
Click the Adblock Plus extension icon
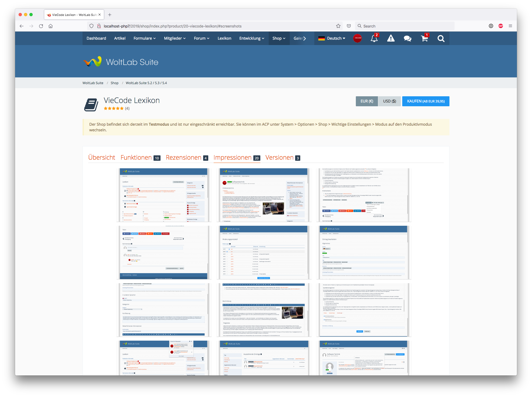click(x=501, y=26)
